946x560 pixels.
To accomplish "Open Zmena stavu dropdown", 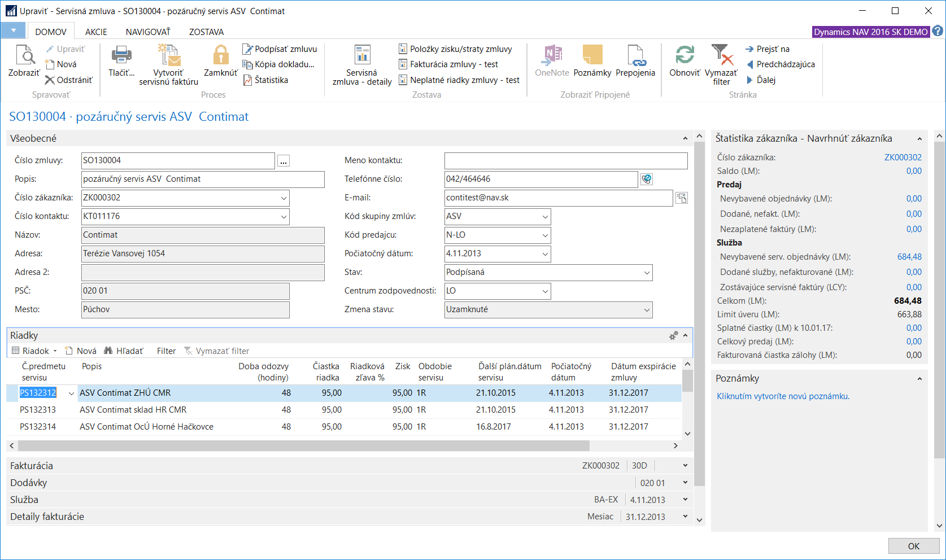I will pos(647,310).
